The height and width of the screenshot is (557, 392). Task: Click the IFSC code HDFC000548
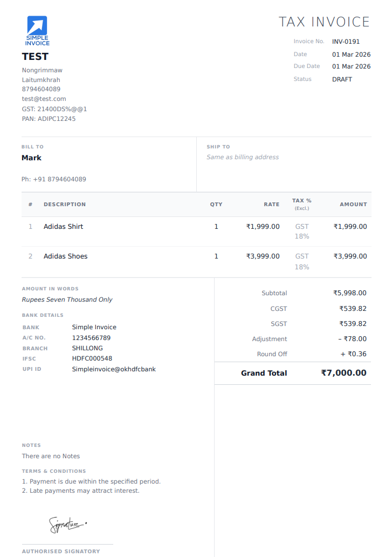[x=92, y=358]
